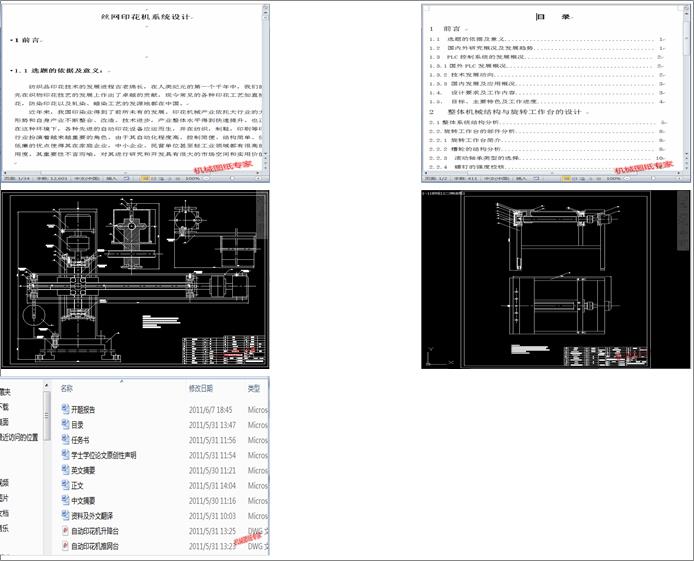
Task: Follow TOC entry 1.4 设计要求及工作内容
Action: pyautogui.click(x=547, y=92)
